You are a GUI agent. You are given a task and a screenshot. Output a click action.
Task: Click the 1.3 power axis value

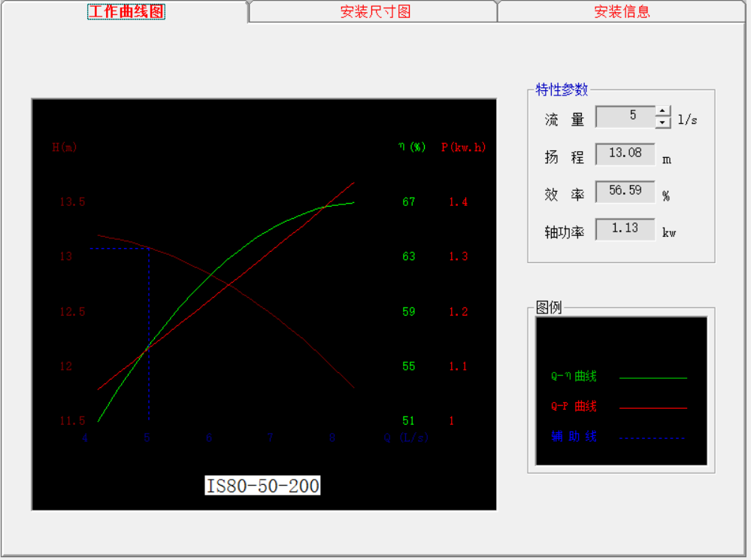point(459,256)
